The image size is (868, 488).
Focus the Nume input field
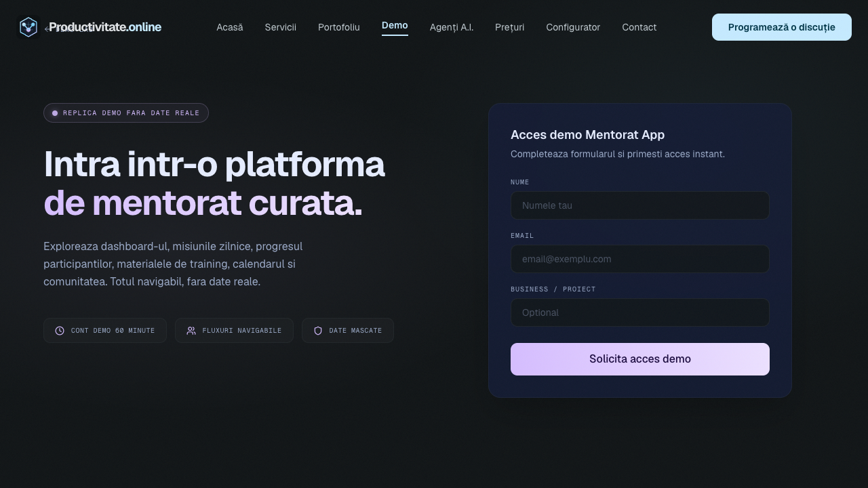[x=640, y=205]
